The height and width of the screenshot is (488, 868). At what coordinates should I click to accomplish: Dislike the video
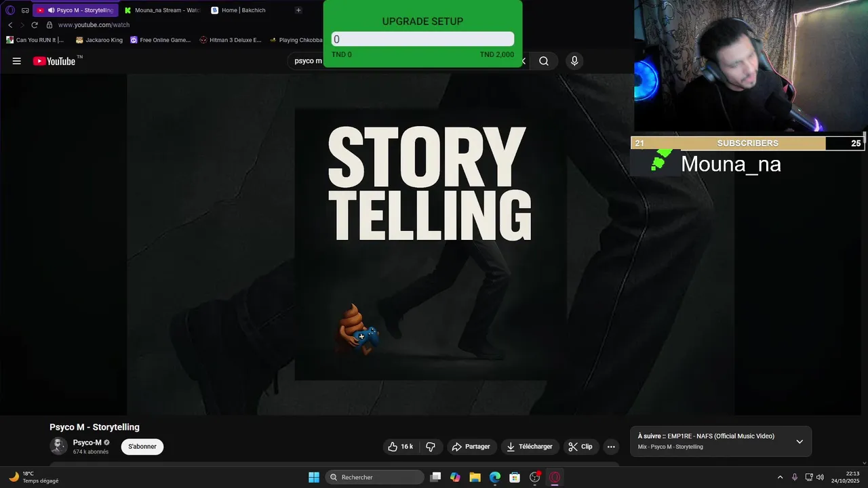click(x=431, y=447)
